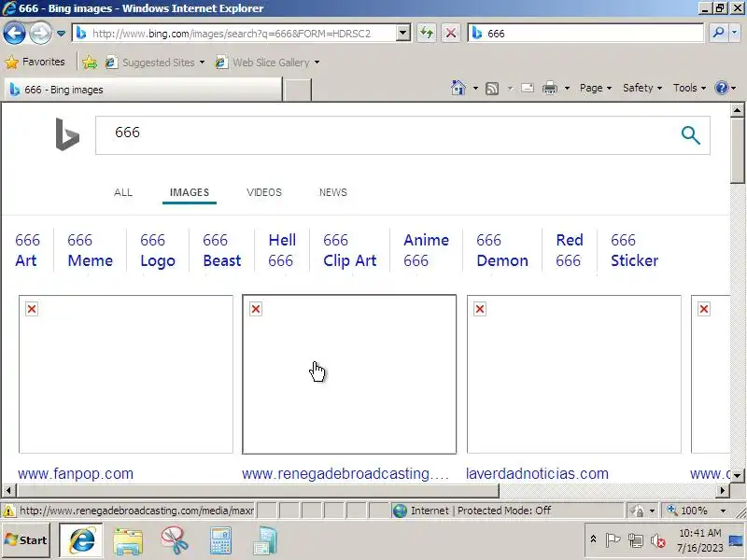Open the laverdadnoticias.com image thumbnail
The image size is (747, 560).
coord(573,374)
